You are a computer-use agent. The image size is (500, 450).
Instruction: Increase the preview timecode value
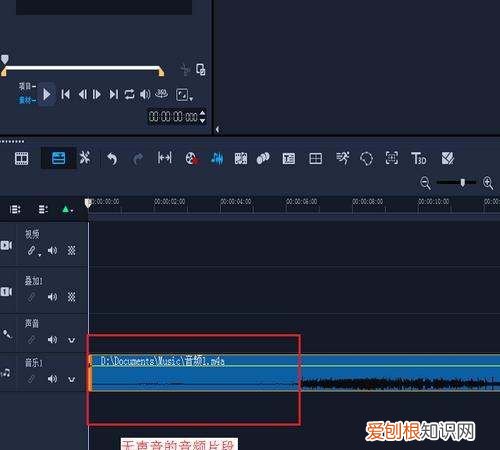click(x=202, y=113)
